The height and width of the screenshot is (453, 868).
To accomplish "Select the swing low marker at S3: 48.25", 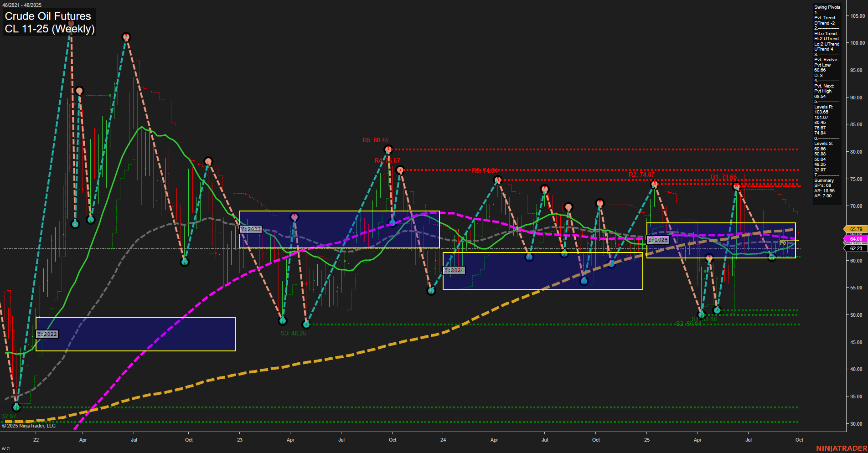I will click(307, 324).
